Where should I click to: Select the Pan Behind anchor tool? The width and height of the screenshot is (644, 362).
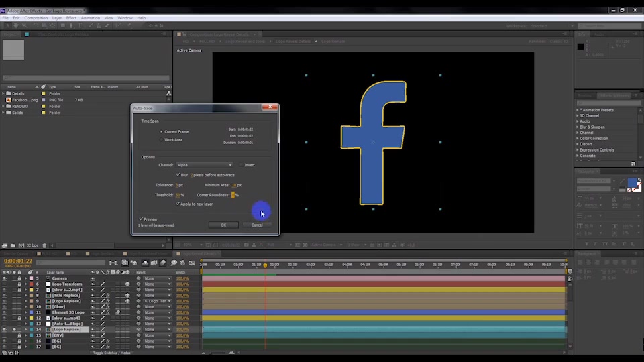click(52, 25)
